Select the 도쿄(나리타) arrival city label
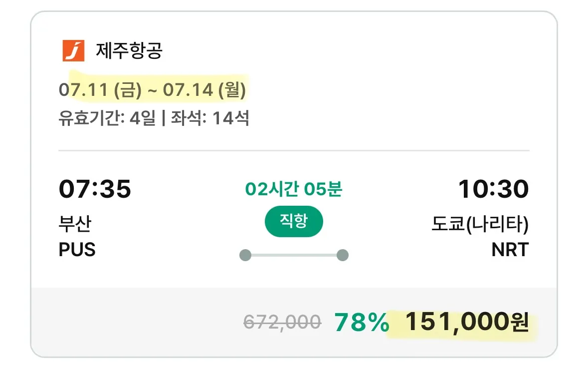Image resolution: width=588 pixels, height=375 pixels. (x=480, y=224)
